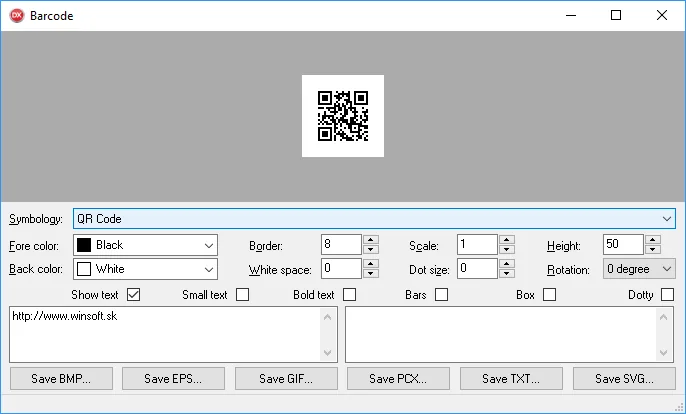Screen dimensions: 686x414
Task: Tick the Bars checkbox
Action: coord(441,295)
